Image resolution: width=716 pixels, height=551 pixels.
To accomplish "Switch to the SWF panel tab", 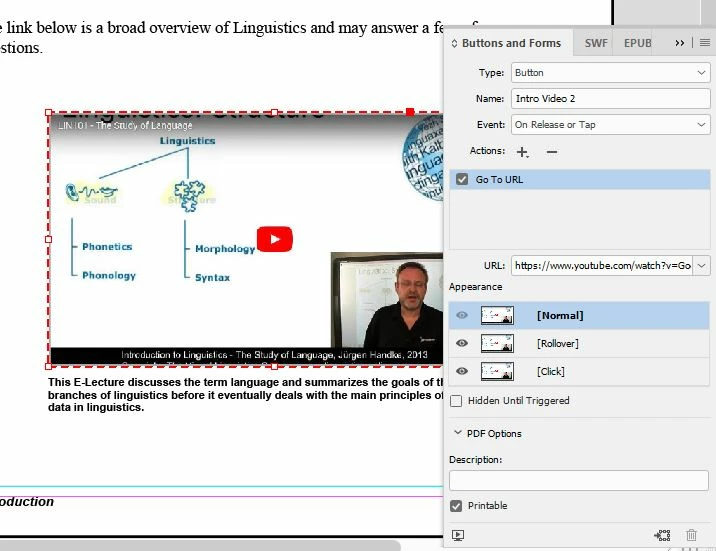I will (596, 43).
